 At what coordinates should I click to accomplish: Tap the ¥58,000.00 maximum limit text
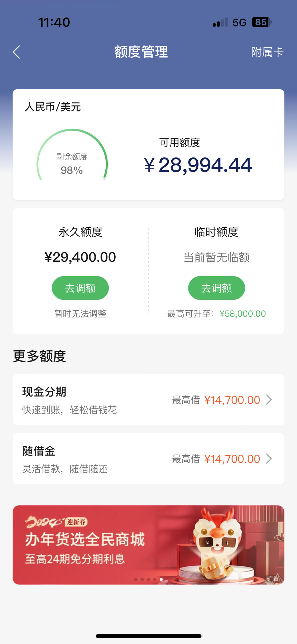tap(243, 314)
